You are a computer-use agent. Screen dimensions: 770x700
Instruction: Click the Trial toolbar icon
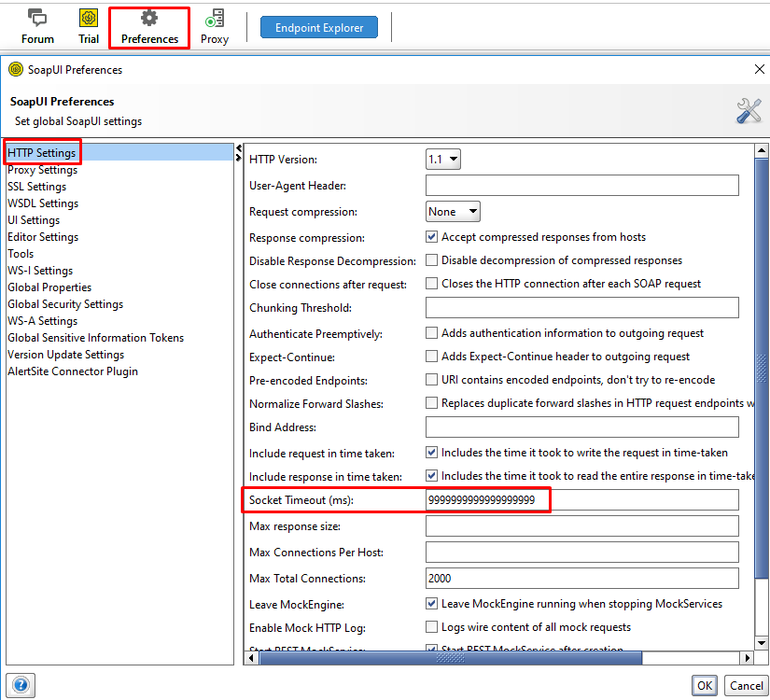pos(89,27)
